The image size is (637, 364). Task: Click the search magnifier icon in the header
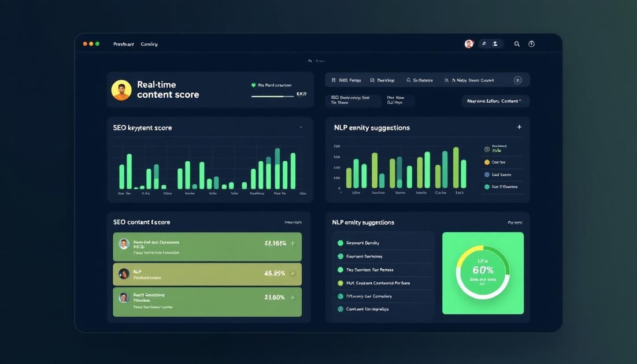click(517, 44)
